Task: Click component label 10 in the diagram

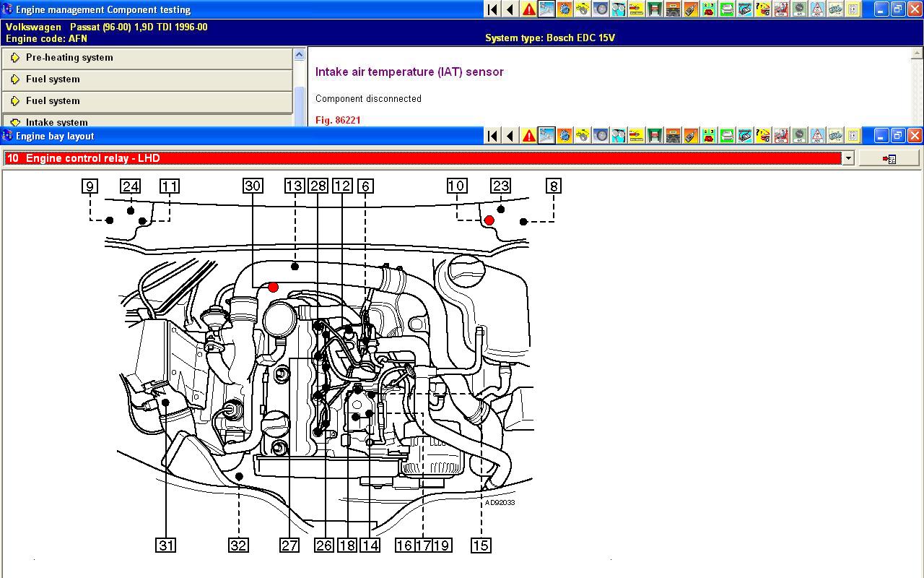Action: click(x=456, y=186)
